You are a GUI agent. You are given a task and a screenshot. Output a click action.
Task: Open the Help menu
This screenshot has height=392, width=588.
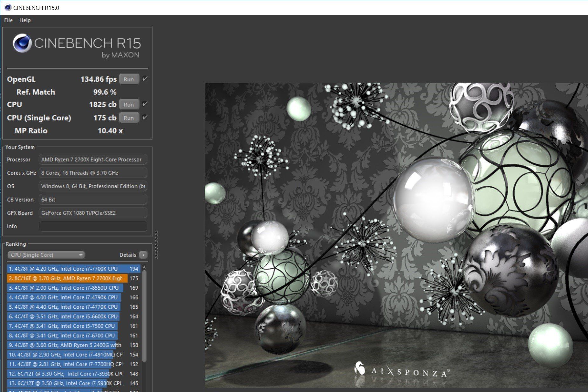point(25,20)
